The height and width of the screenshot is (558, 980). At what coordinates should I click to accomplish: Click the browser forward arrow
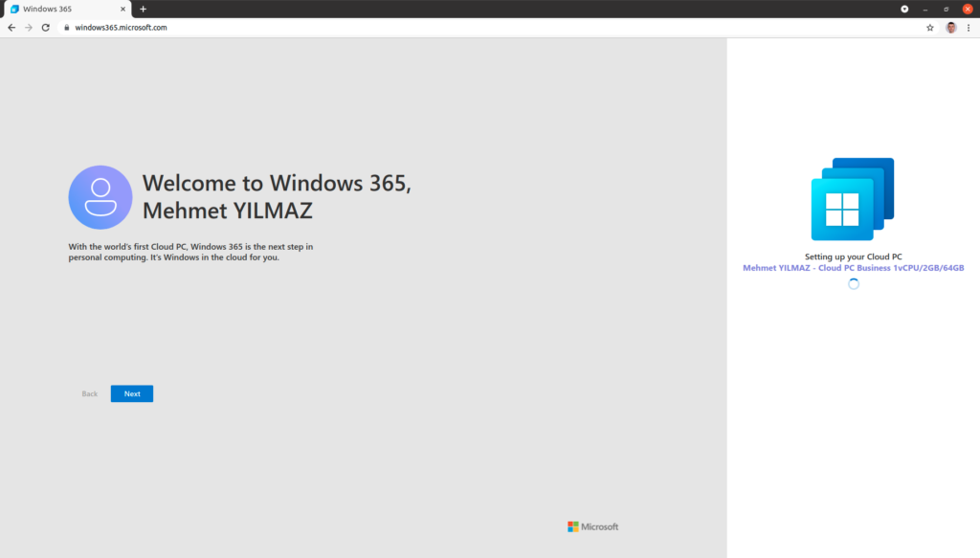coord(29,28)
